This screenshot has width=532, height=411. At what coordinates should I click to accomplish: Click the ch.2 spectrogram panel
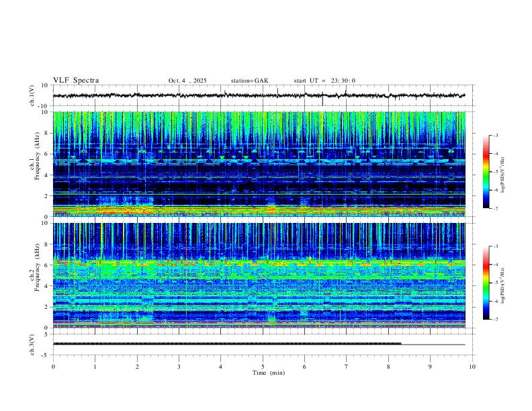pos(259,275)
